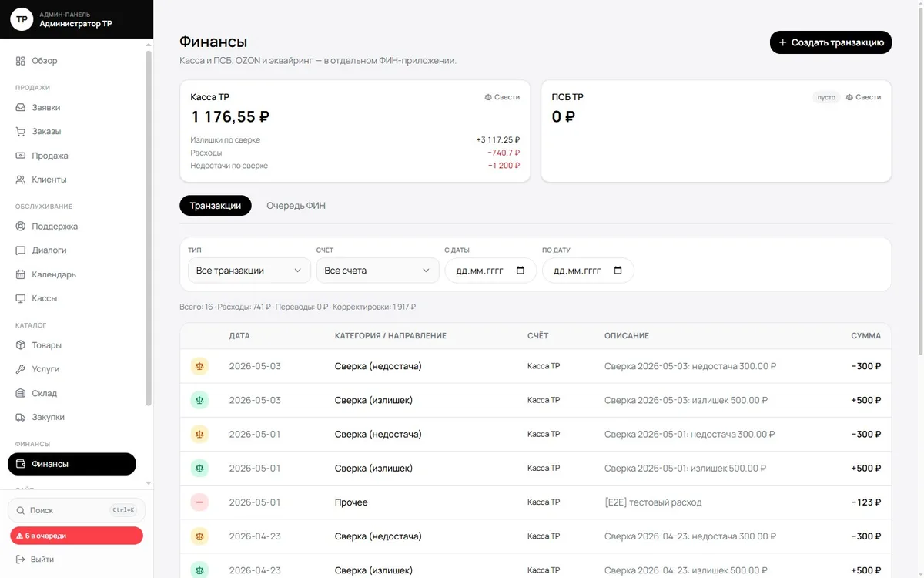Image resolution: width=924 pixels, height=578 pixels.
Task: Click the Создать транзакцию button
Action: coord(831,42)
